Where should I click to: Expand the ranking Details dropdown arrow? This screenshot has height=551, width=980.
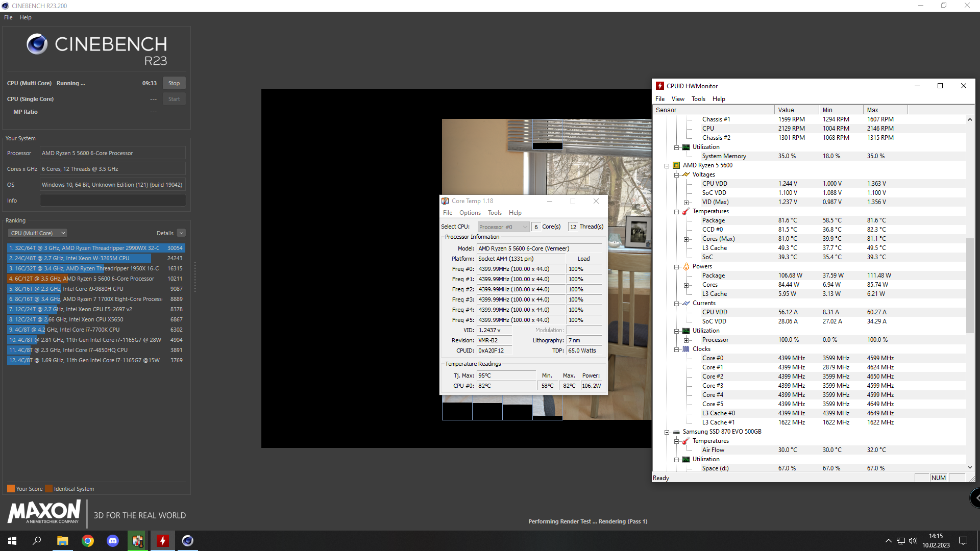(181, 233)
